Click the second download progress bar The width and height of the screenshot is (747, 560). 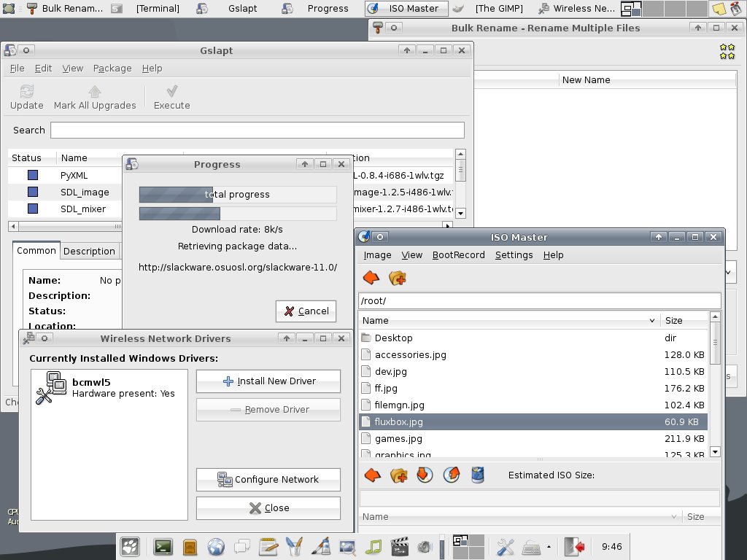pos(238,214)
